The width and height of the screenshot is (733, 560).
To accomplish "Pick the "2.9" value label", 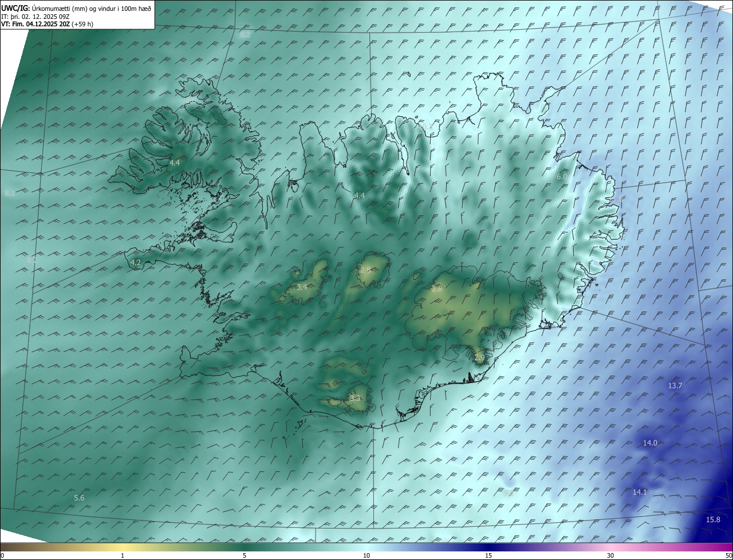I will (x=479, y=358).
